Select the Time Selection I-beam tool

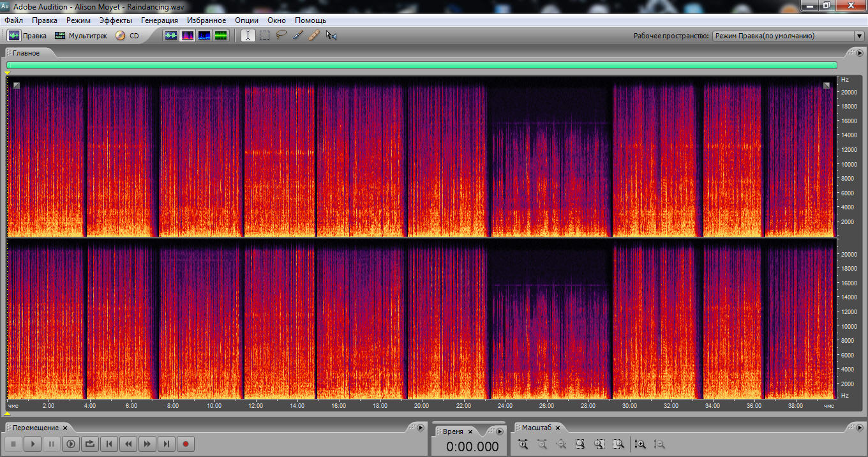click(248, 36)
